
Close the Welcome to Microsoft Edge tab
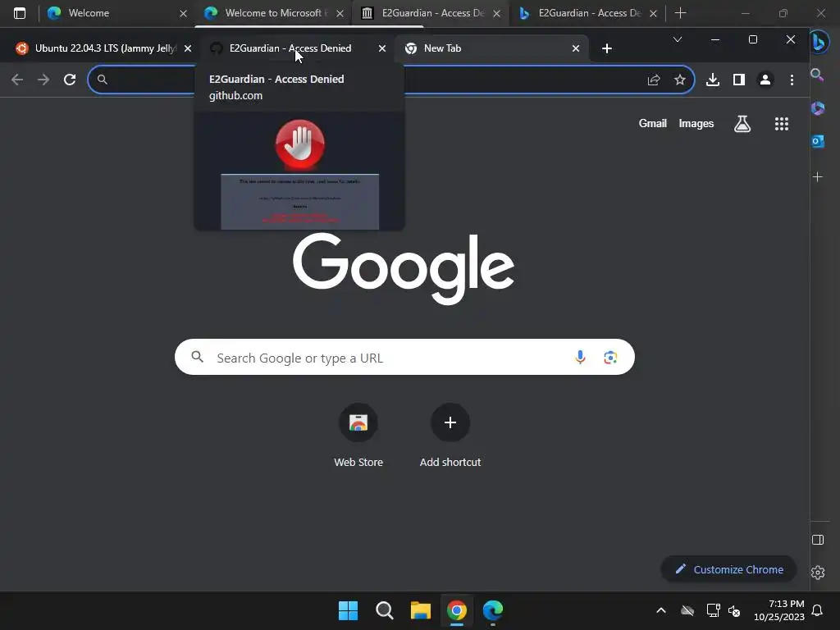[x=340, y=13]
